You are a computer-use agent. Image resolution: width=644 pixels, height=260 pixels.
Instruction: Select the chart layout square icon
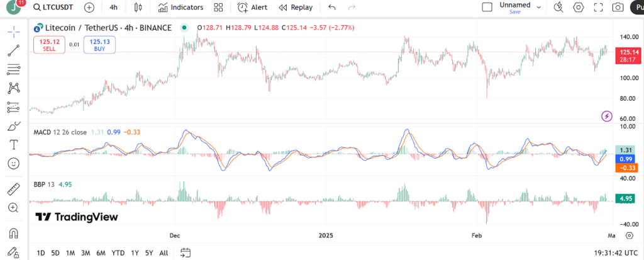click(x=487, y=7)
